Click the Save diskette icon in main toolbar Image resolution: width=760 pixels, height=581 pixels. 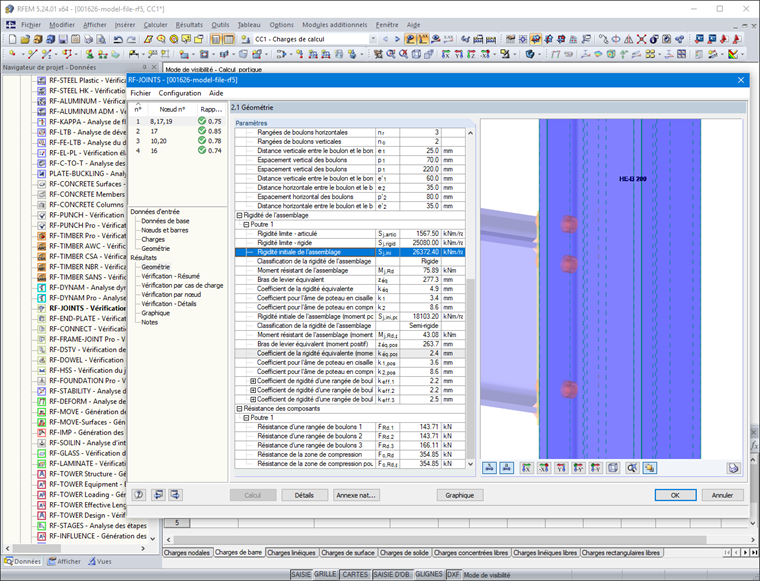pos(63,39)
